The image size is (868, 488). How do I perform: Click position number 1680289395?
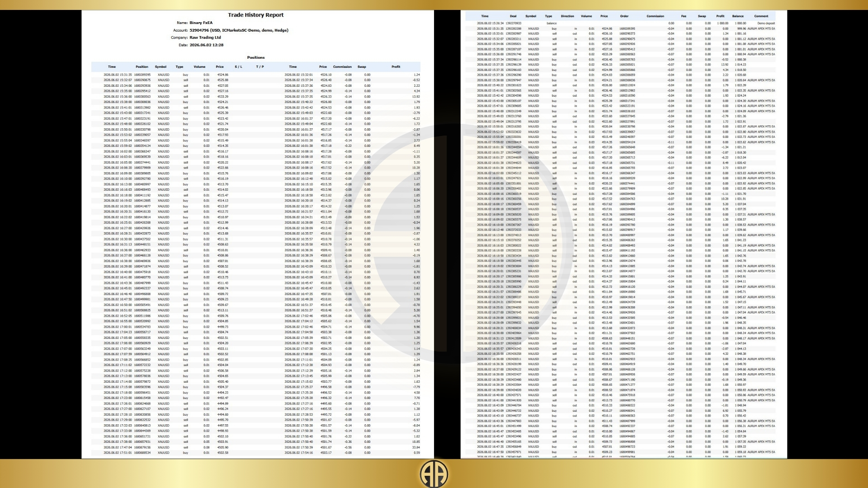pyautogui.click(x=142, y=75)
